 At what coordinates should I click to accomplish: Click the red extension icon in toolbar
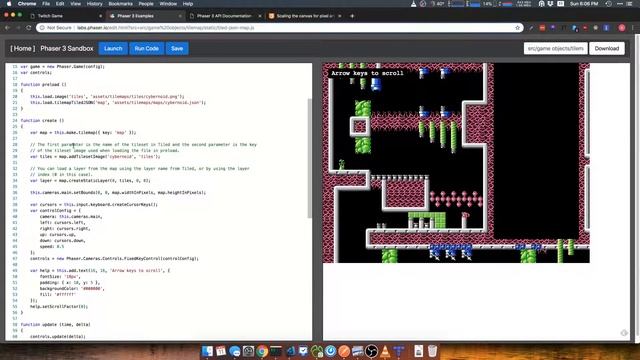(542, 28)
